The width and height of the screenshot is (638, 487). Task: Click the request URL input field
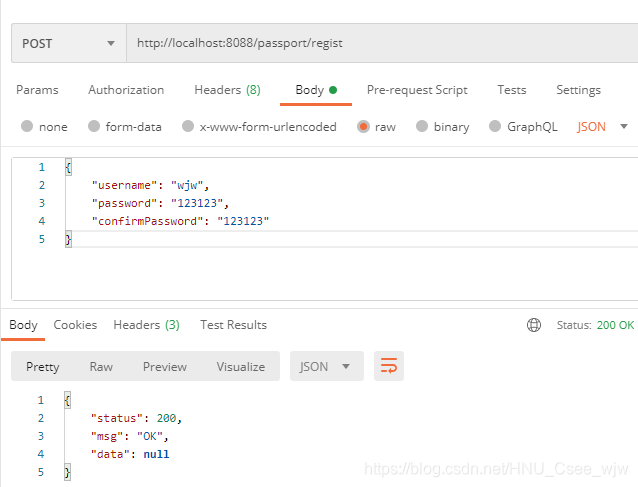380,43
